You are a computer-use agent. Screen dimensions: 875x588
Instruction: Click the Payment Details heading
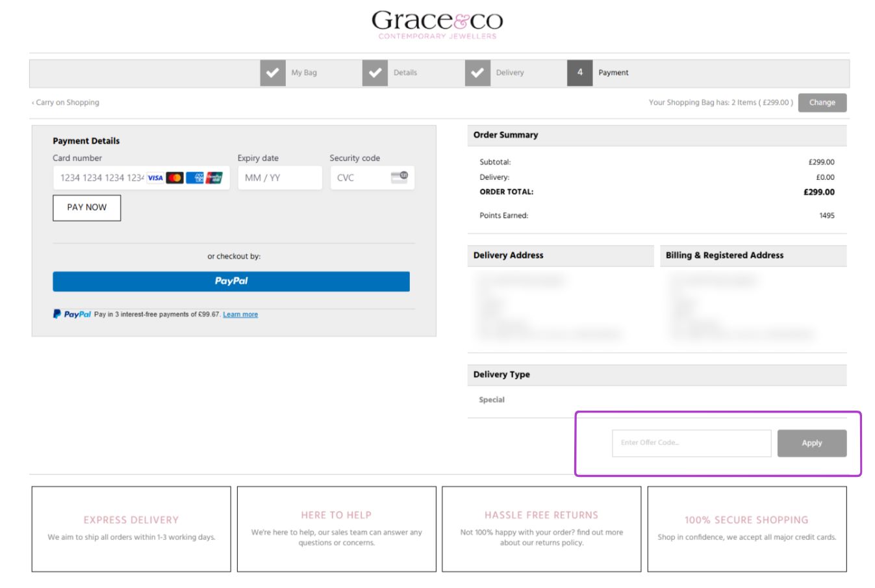point(86,141)
